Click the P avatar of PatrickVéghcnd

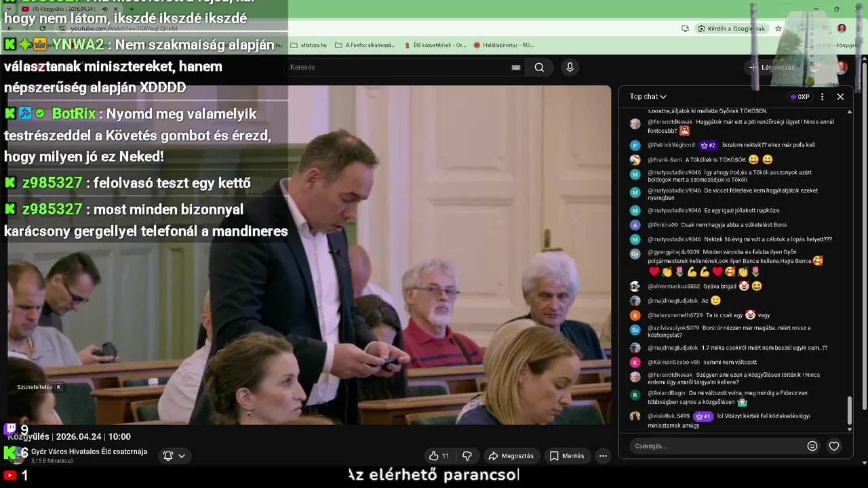(635, 146)
